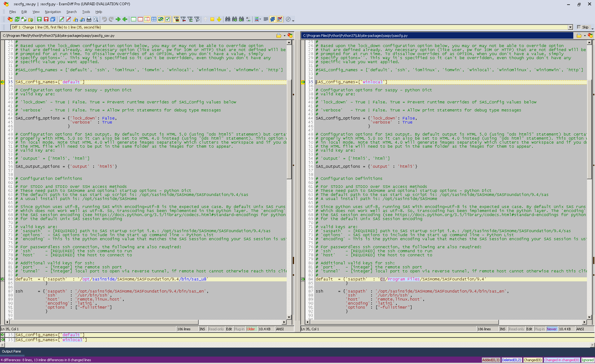Viewport: 595px width, 364px height.
Task: Click the Print toolbar icon
Action: point(89,19)
